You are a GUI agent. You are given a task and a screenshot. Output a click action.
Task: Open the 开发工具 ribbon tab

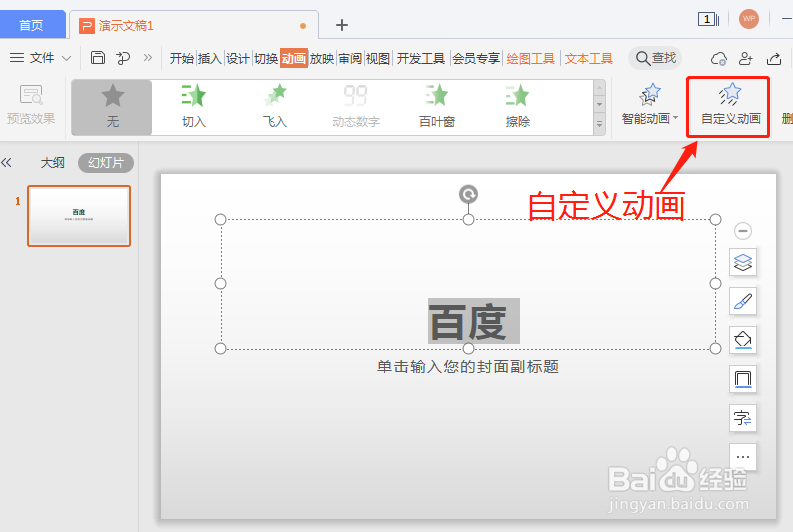[420, 59]
